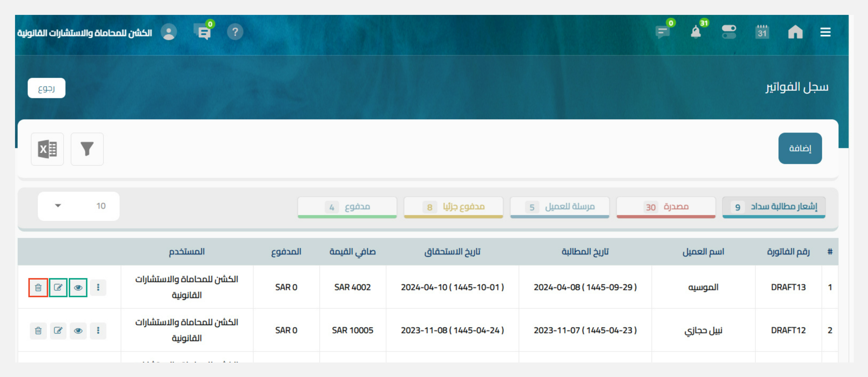
Task: Open the filter funnel icon
Action: [87, 149]
